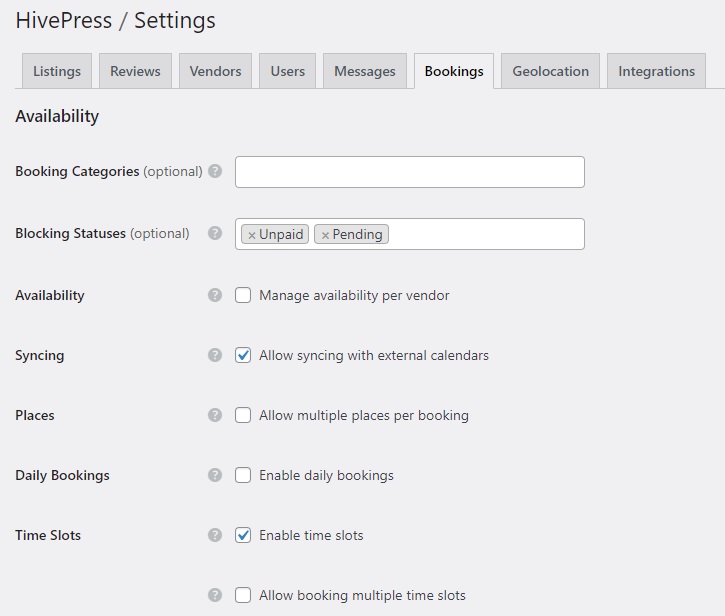The image size is (725, 616).
Task: Open the Users tab
Action: (x=288, y=71)
